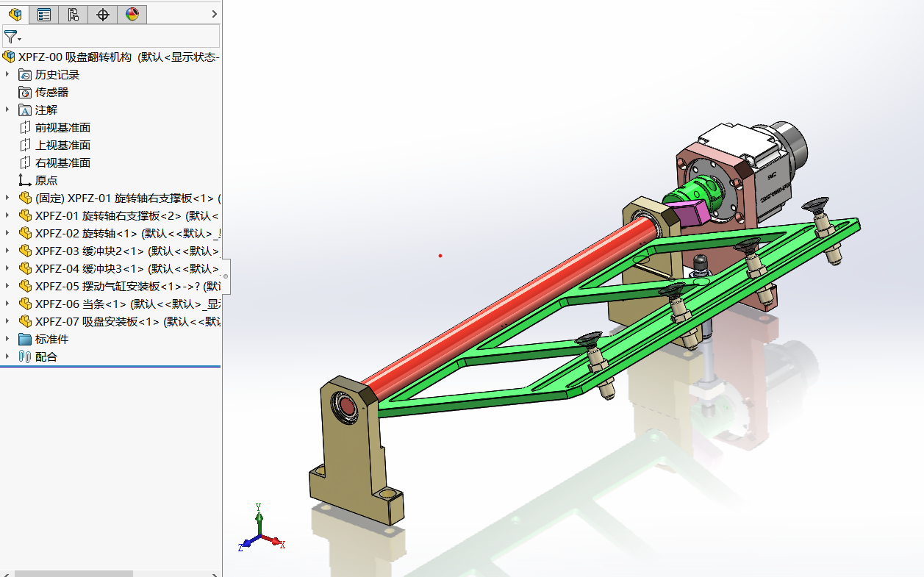The width and height of the screenshot is (924, 577).
Task: Expand XPFZ-05 摆动气缸安装板<1> part
Action: point(8,286)
